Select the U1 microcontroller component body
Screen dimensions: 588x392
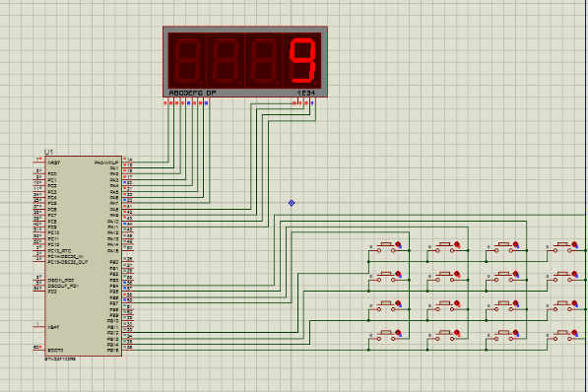[84, 256]
